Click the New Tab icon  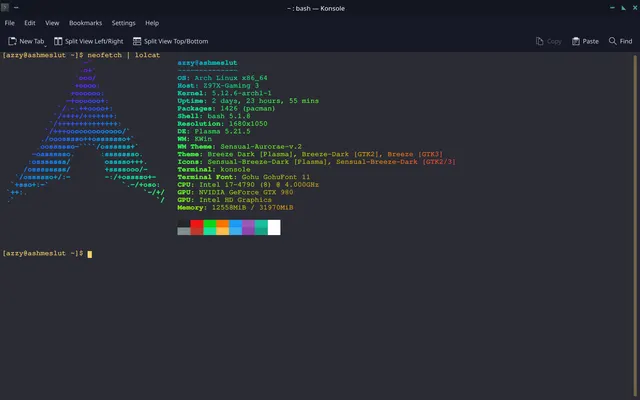click(12, 41)
